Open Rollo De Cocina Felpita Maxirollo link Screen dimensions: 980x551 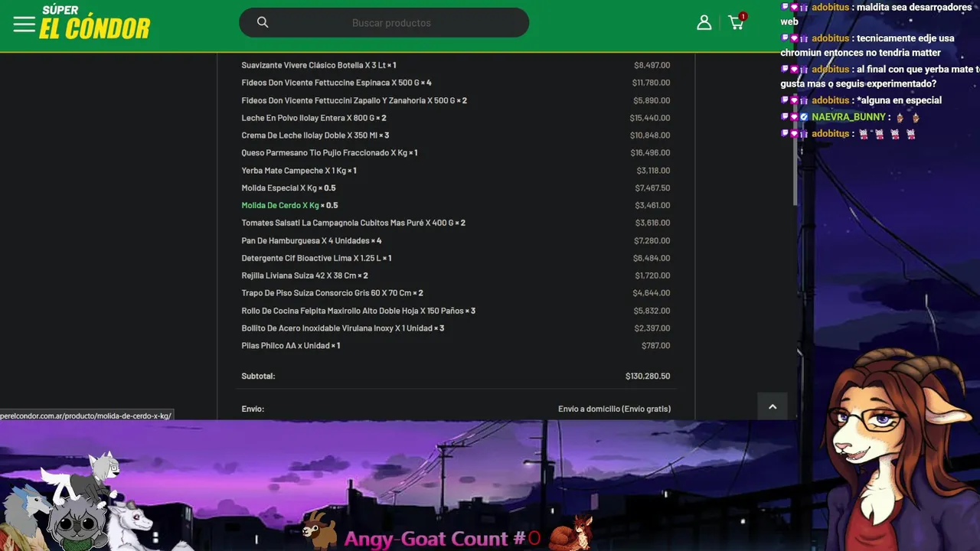click(352, 311)
